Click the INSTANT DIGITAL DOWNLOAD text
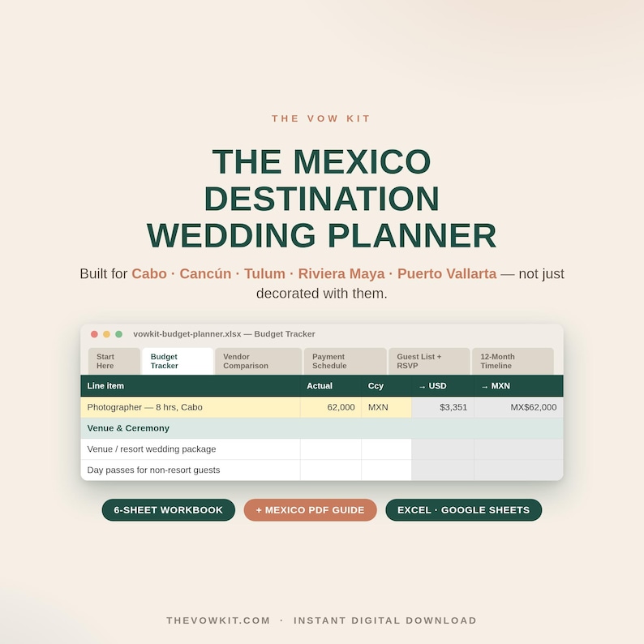644x644 pixels. 384,620
